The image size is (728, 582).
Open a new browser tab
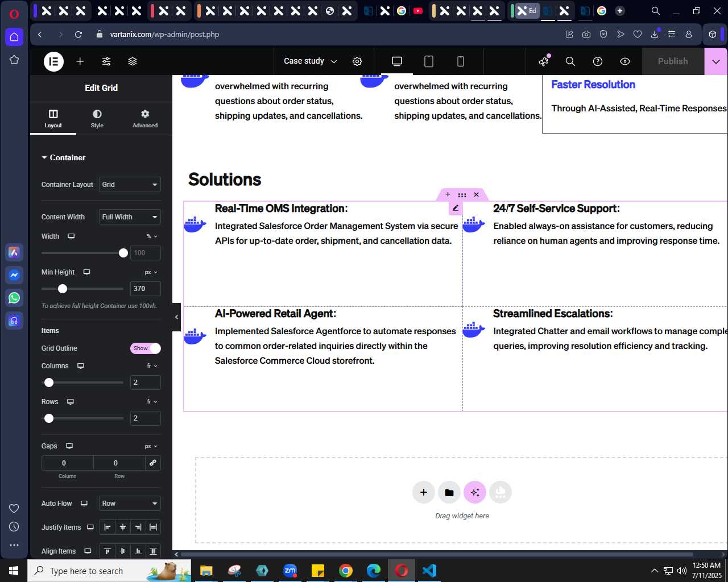click(620, 11)
